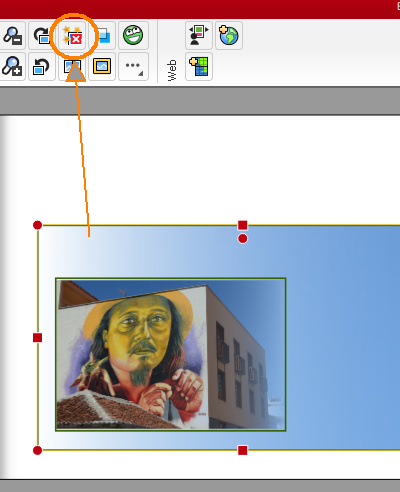Click the person-with-arrows Web icon
Viewport: 400px width, 492px height.
(199, 35)
